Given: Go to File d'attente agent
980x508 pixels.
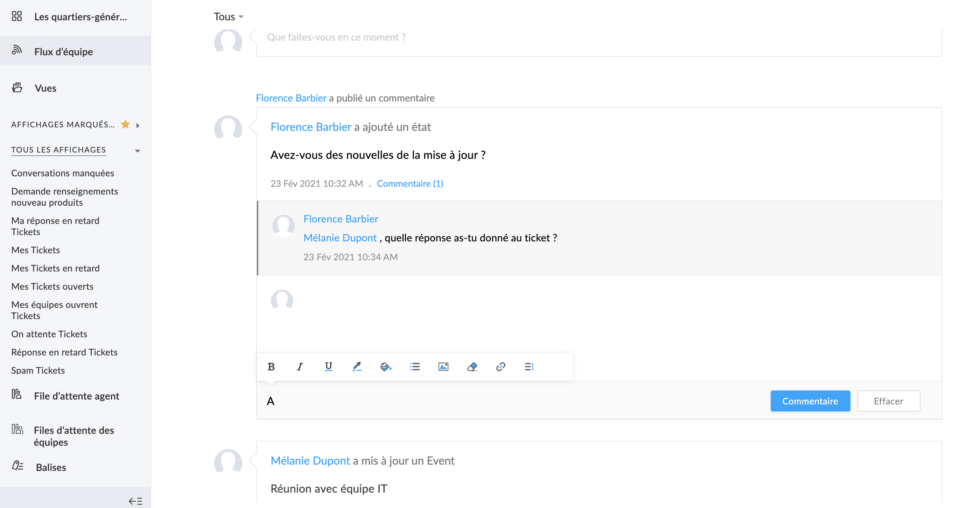Looking at the screenshot, I should (76, 396).
